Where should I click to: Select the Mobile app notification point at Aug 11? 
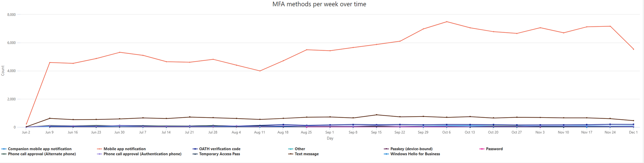[260, 71]
